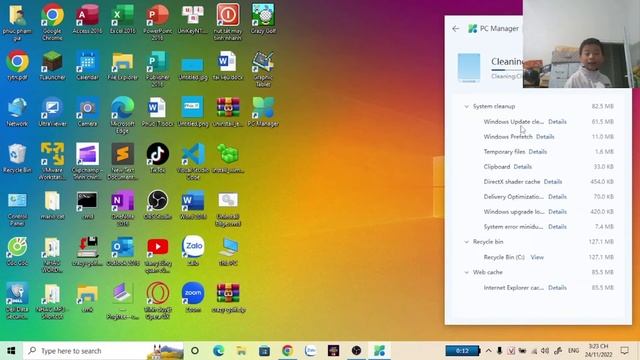This screenshot has width=640, height=360.
Task: Show hidden system tray icons
Action: [x=488, y=351]
